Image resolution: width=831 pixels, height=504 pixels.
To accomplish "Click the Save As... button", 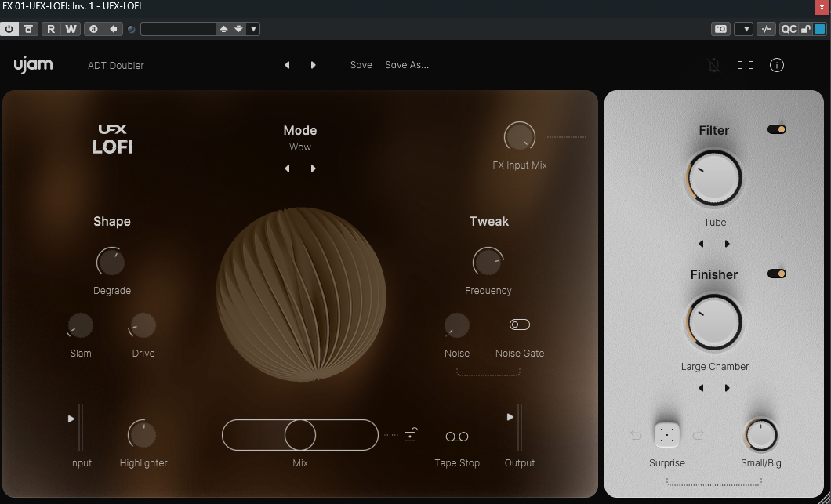I will pyautogui.click(x=407, y=65).
